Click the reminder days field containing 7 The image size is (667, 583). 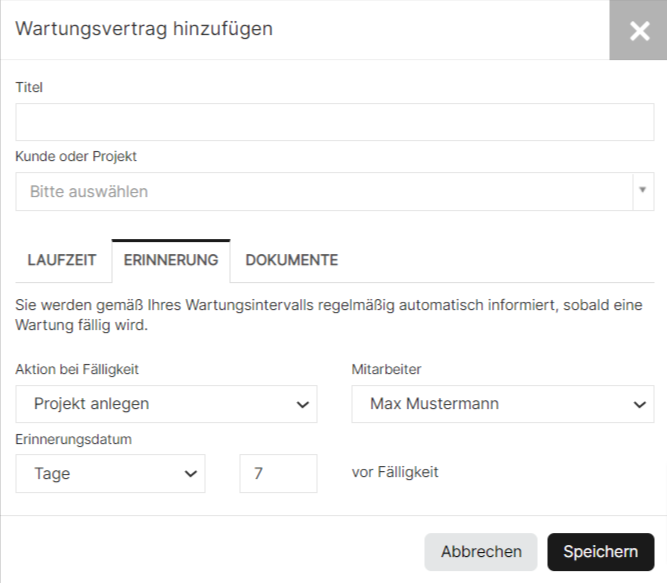pos(278,474)
